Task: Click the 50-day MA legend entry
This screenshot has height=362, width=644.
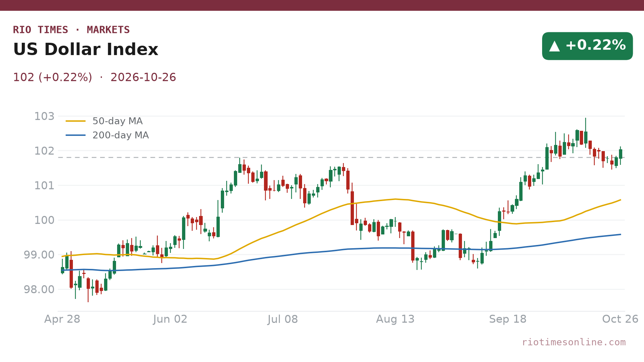Action: coord(104,121)
